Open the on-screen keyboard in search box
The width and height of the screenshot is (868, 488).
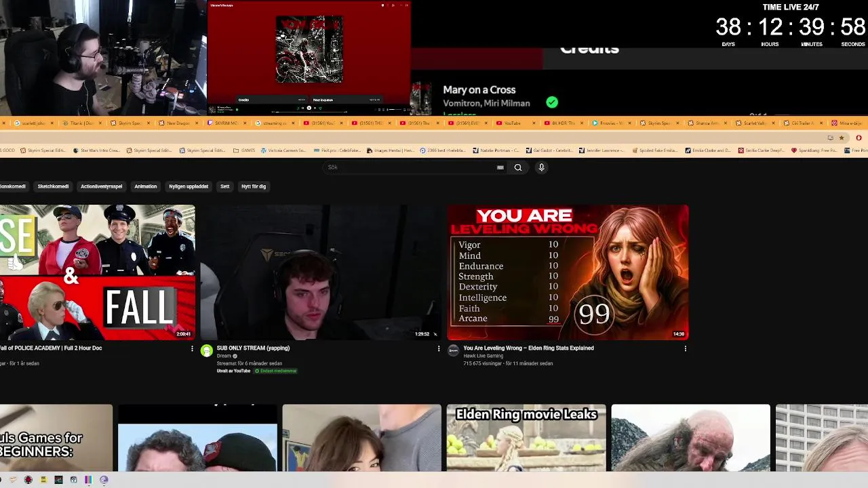click(x=500, y=167)
